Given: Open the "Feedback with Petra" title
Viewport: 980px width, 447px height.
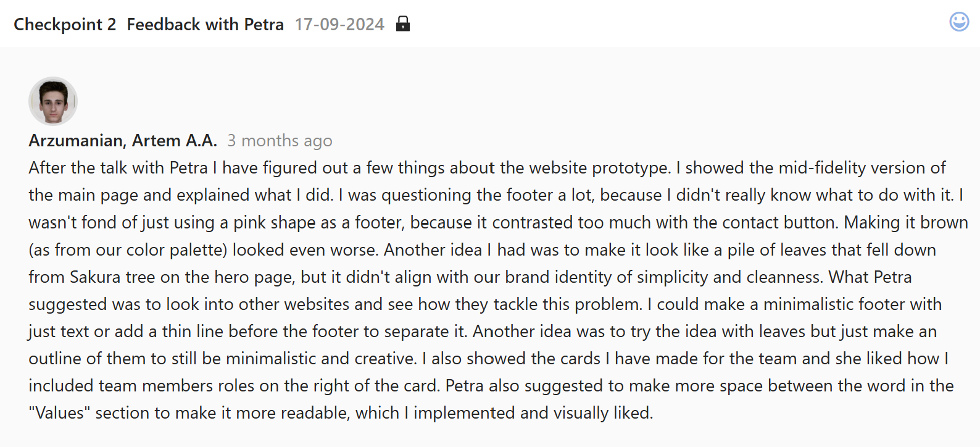Looking at the screenshot, I should 205,24.
